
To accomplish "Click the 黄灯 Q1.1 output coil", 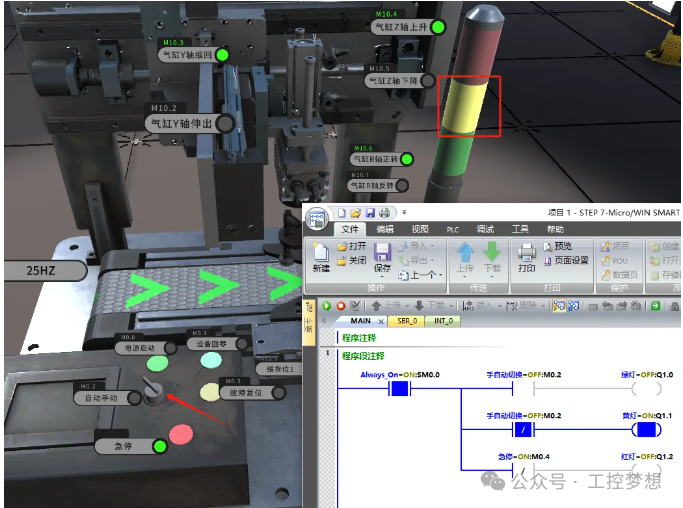I will pos(646,430).
